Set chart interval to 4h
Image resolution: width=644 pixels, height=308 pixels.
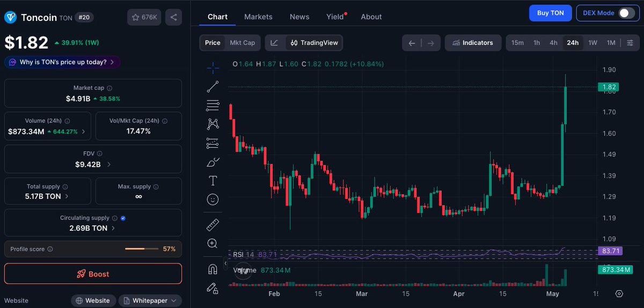(553, 43)
